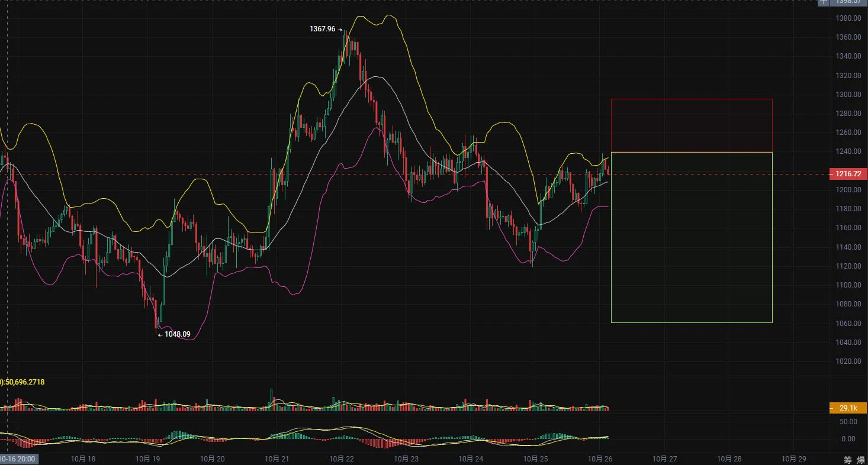Select the red stop-loss zone of position box
The height and width of the screenshot is (465, 868).
(692, 125)
